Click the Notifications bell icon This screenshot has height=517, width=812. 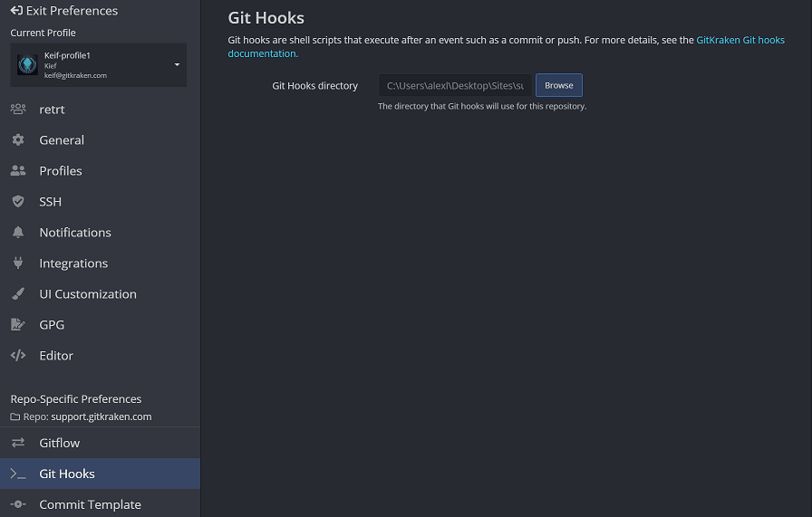click(x=18, y=233)
